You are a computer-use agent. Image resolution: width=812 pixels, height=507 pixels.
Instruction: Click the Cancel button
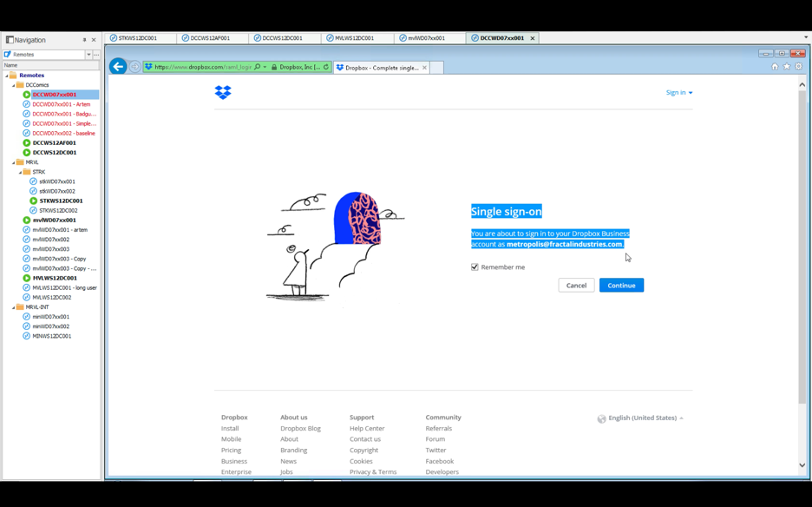click(576, 285)
